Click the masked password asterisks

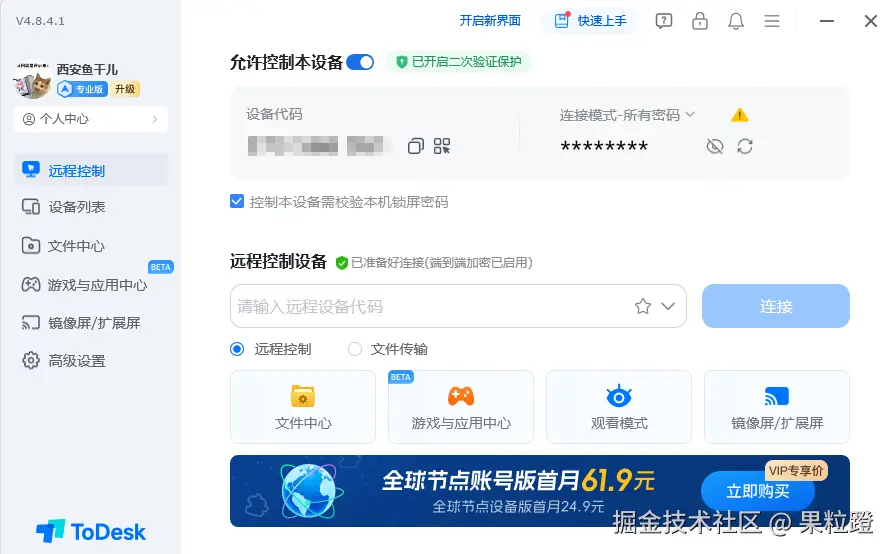click(x=604, y=147)
